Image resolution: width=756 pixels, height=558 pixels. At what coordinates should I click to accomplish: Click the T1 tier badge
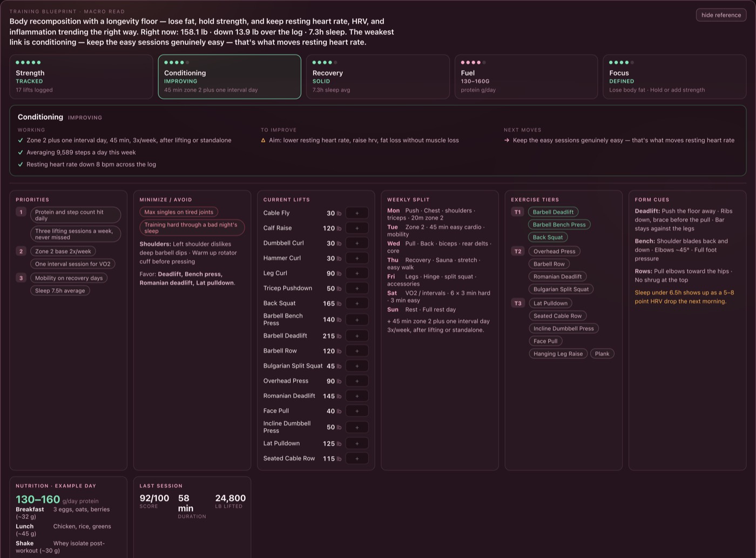[x=517, y=212]
